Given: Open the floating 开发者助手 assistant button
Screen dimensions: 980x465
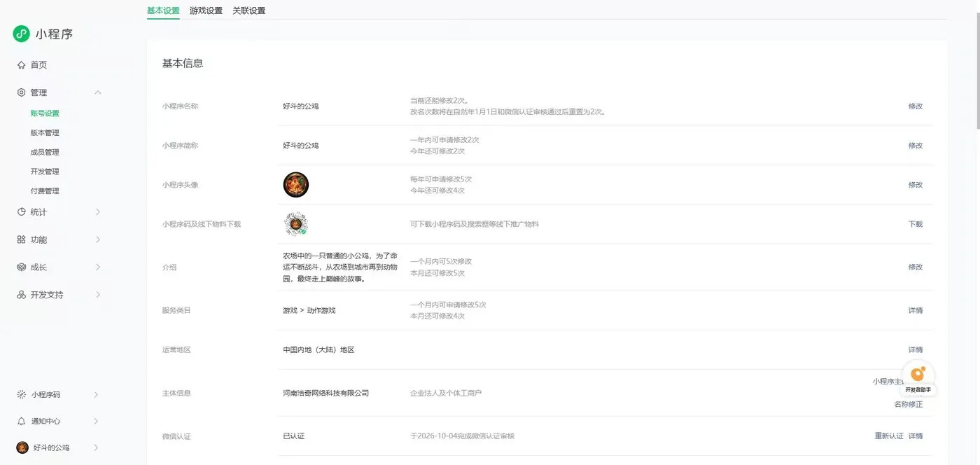Looking at the screenshot, I should [x=918, y=377].
